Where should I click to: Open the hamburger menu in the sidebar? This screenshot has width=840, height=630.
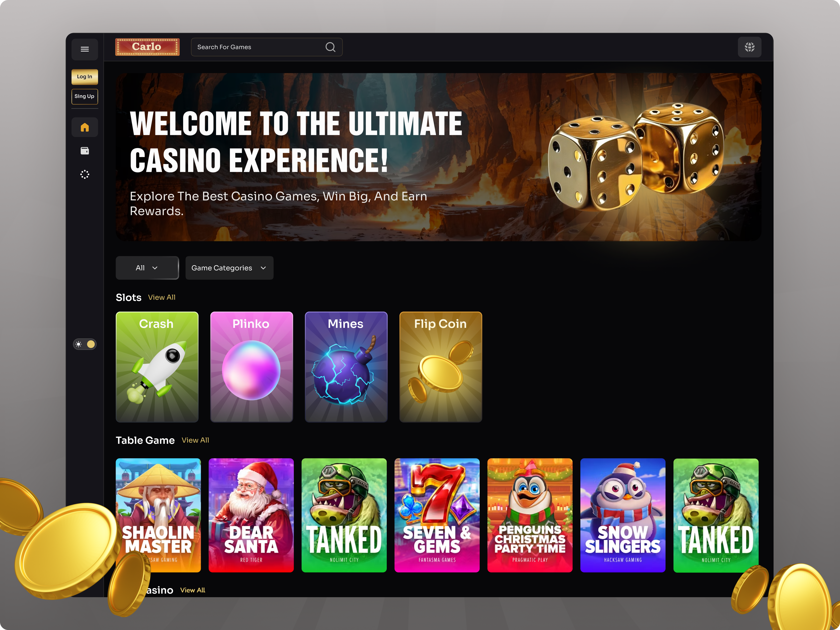click(x=85, y=49)
